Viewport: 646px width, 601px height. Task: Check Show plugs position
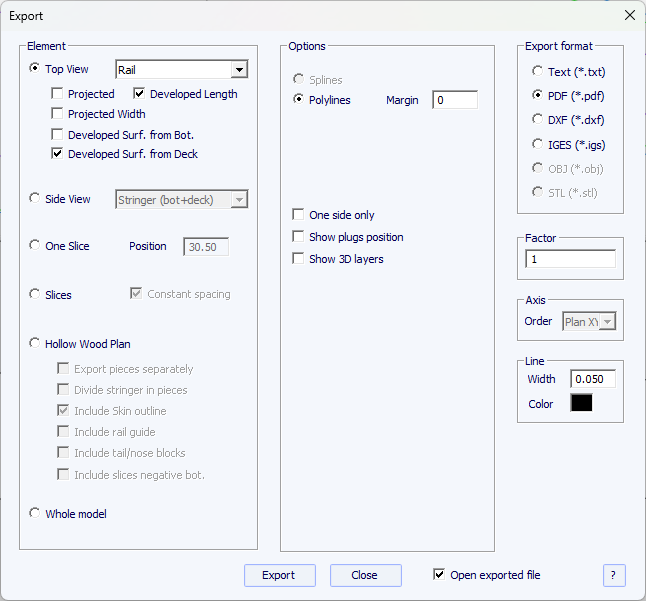click(298, 237)
